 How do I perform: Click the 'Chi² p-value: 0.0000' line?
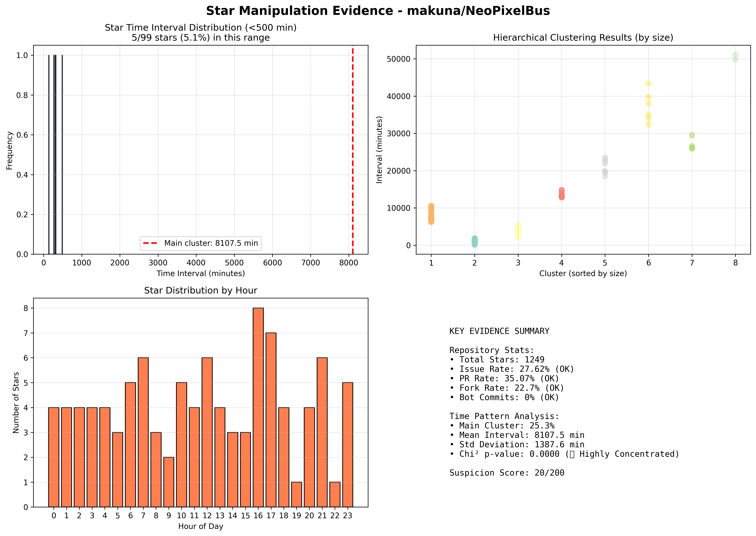coord(564,454)
